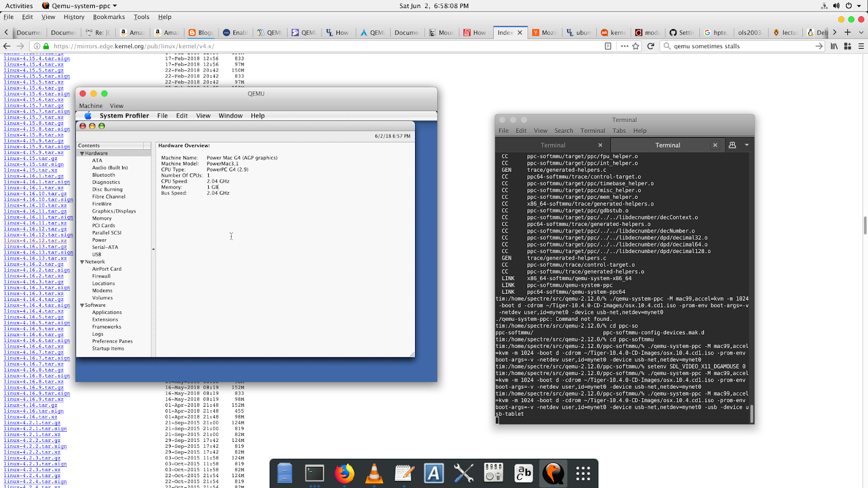Collapse the Hardware tree section
868x488 pixels.
82,153
